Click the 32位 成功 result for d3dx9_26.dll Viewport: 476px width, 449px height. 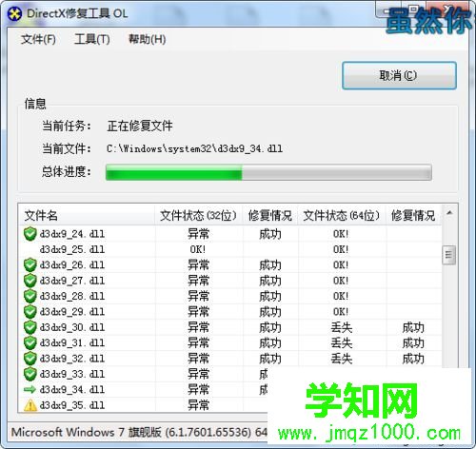[x=270, y=265]
